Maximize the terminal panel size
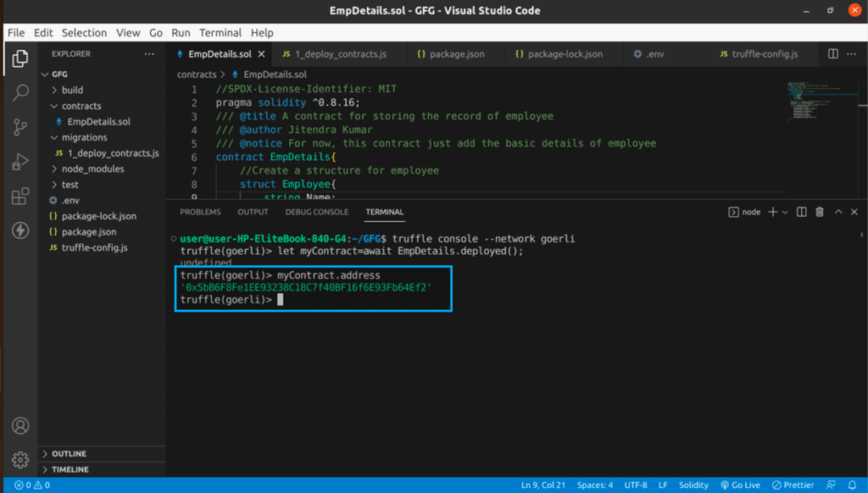The height and width of the screenshot is (493, 868). coord(838,212)
